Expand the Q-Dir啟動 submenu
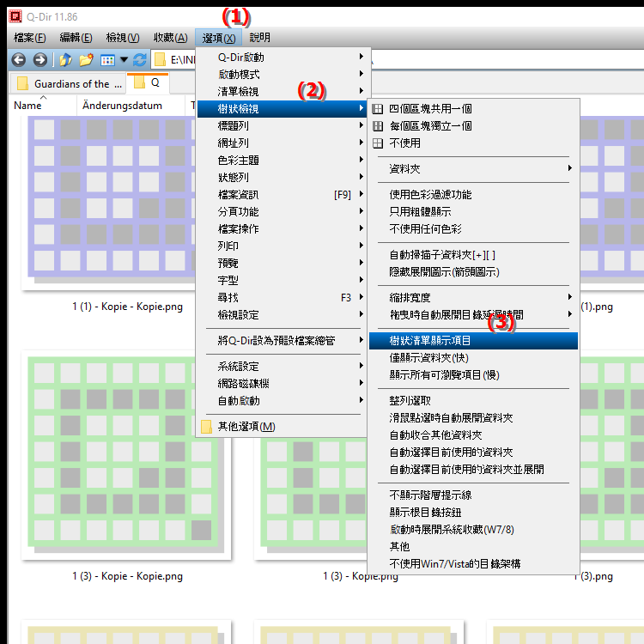 point(282,58)
